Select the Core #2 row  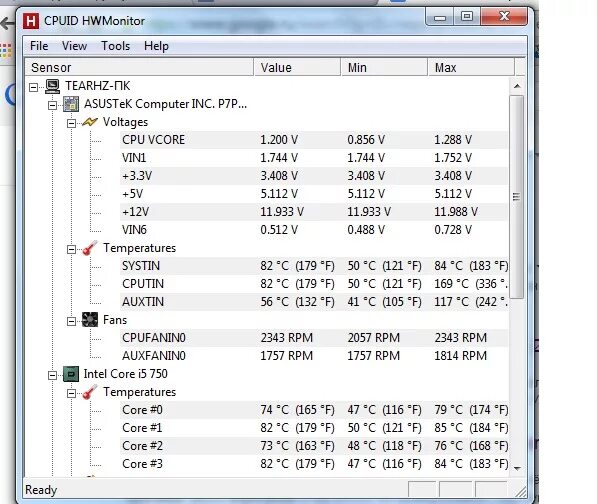click(x=314, y=446)
